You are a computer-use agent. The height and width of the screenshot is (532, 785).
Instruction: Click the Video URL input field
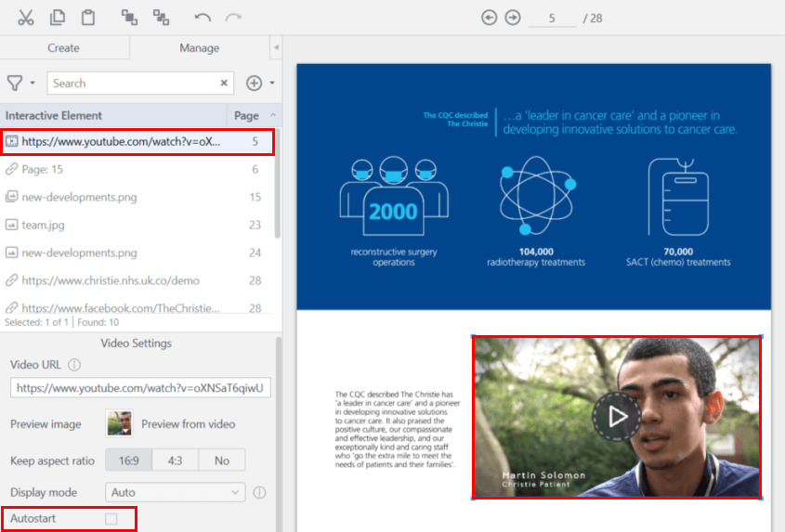pos(140,388)
